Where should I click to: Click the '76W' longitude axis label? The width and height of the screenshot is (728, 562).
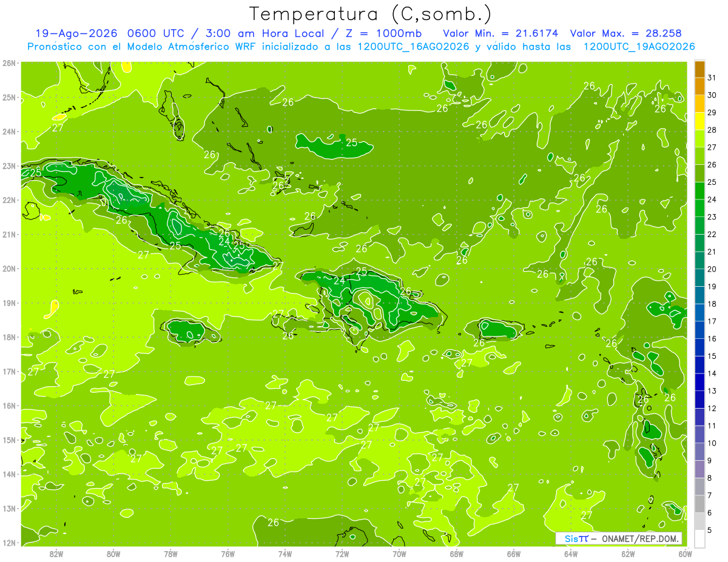pyautogui.click(x=227, y=554)
